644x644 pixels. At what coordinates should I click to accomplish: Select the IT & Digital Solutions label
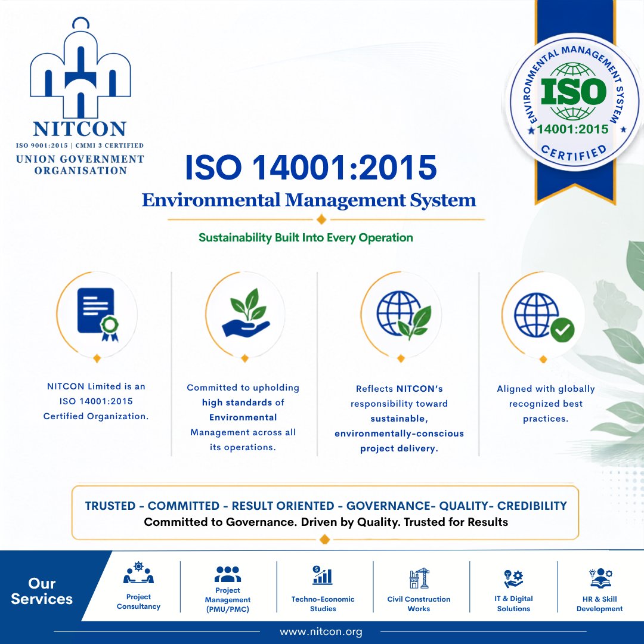(513, 603)
